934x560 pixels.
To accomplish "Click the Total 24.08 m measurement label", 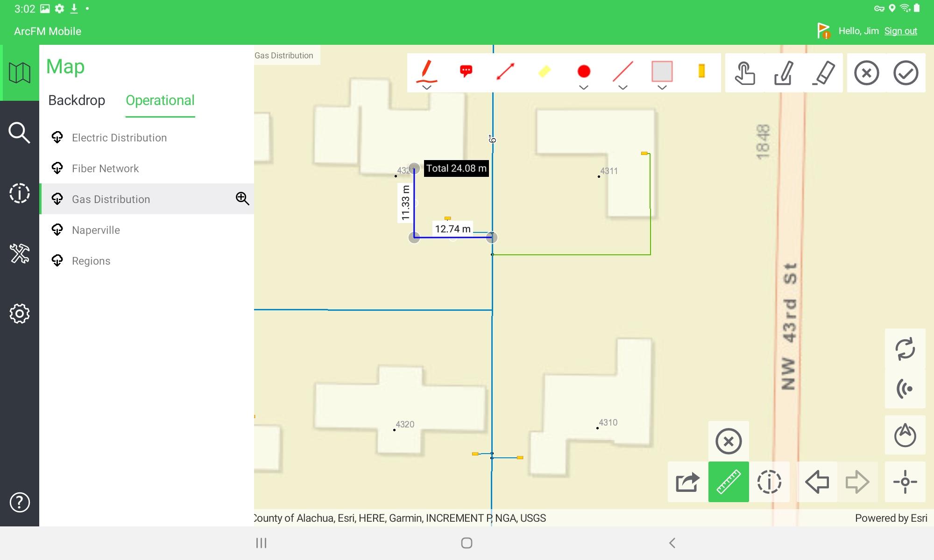I will click(x=456, y=168).
